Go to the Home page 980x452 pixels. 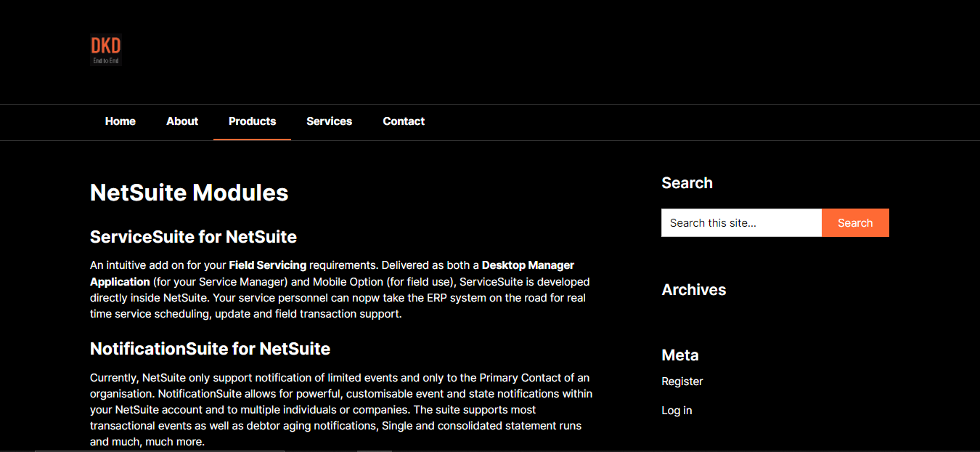pyautogui.click(x=120, y=121)
